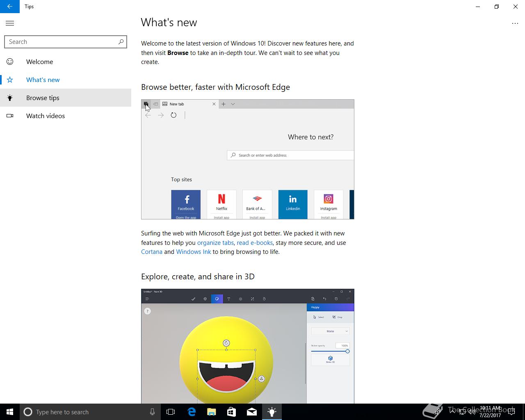The image size is (525, 420).
Task: Click the smiley Welcome icon
Action: tap(10, 62)
